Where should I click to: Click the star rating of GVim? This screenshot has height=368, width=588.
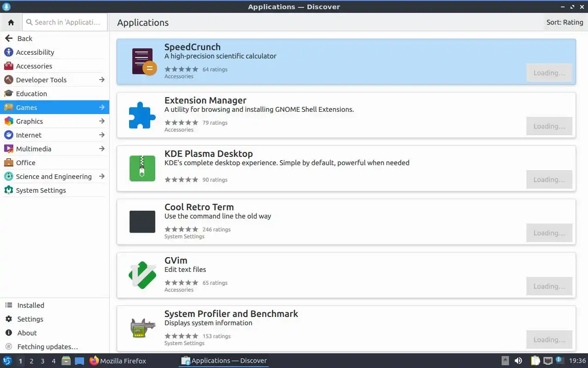pyautogui.click(x=181, y=282)
